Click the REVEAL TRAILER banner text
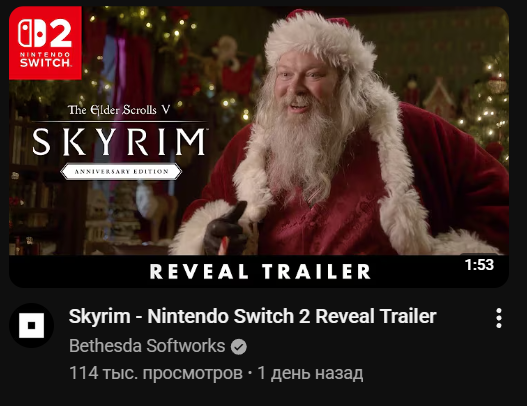 (x=260, y=272)
